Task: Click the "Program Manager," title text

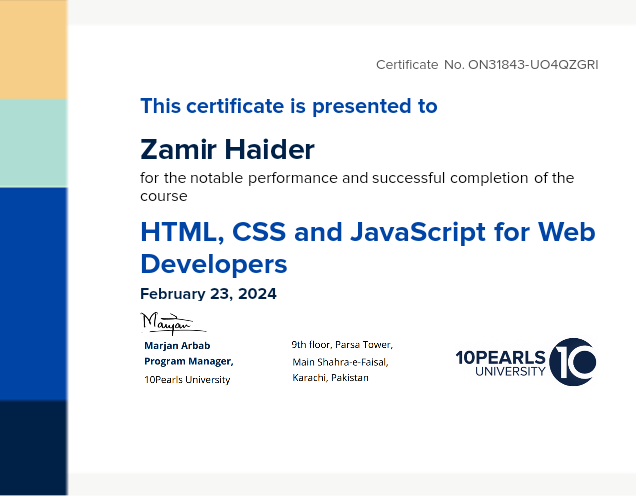Action: click(189, 361)
